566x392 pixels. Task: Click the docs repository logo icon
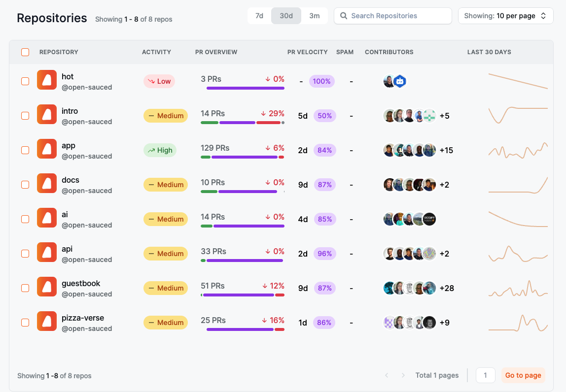point(46,183)
